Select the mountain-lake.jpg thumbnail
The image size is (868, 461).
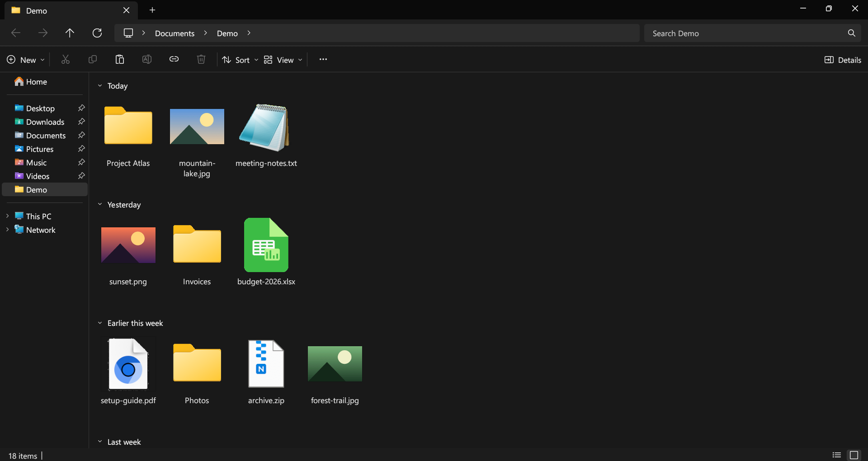point(197,127)
